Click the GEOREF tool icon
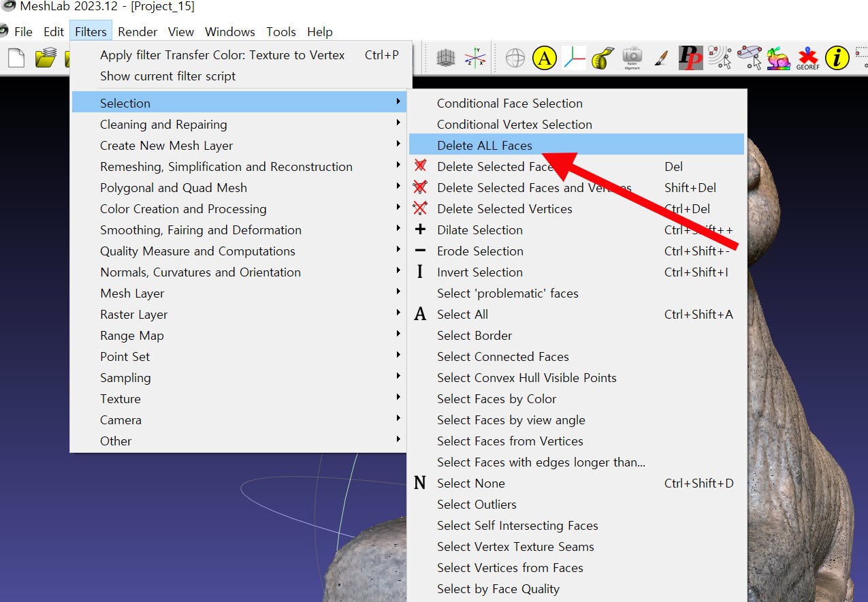 click(x=808, y=58)
